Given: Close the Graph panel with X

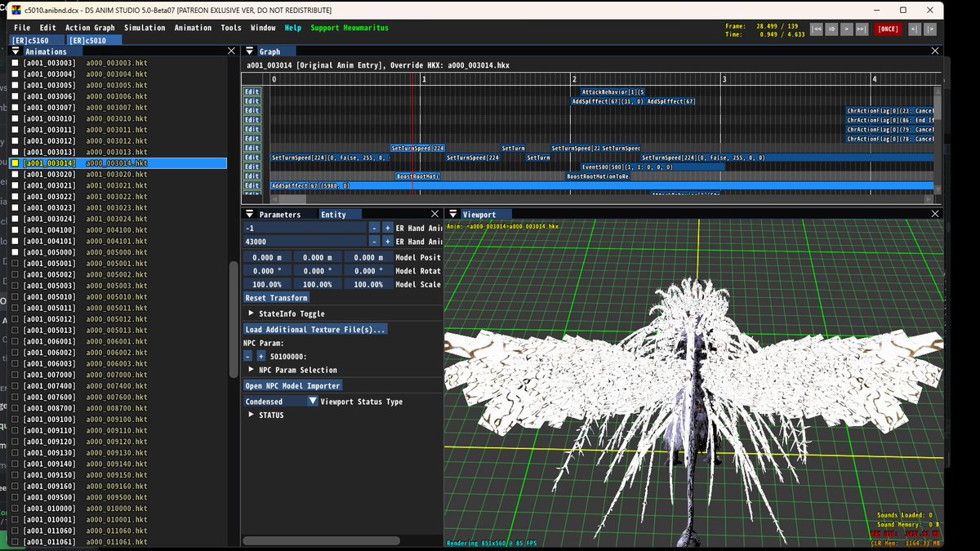Looking at the screenshot, I should click(936, 51).
